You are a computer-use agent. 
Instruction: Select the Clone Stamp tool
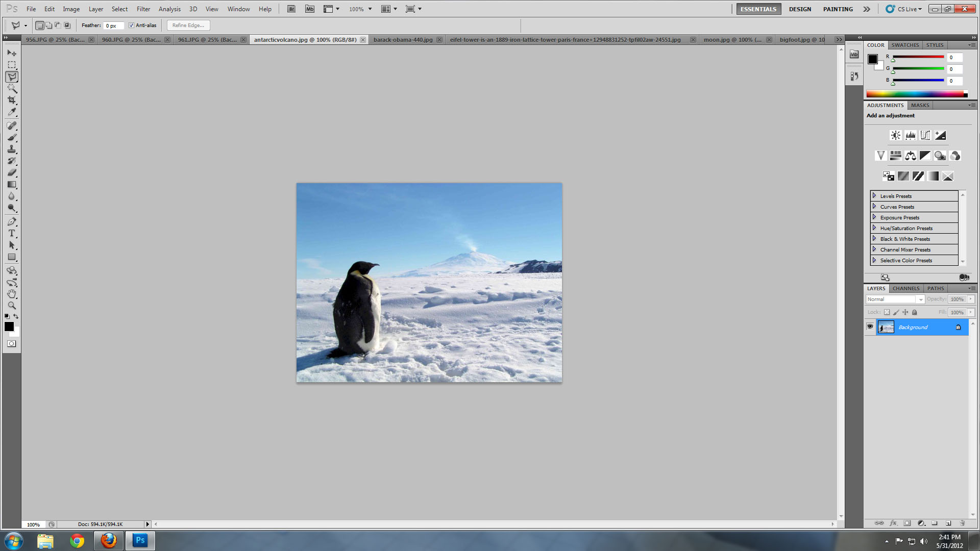(x=12, y=149)
